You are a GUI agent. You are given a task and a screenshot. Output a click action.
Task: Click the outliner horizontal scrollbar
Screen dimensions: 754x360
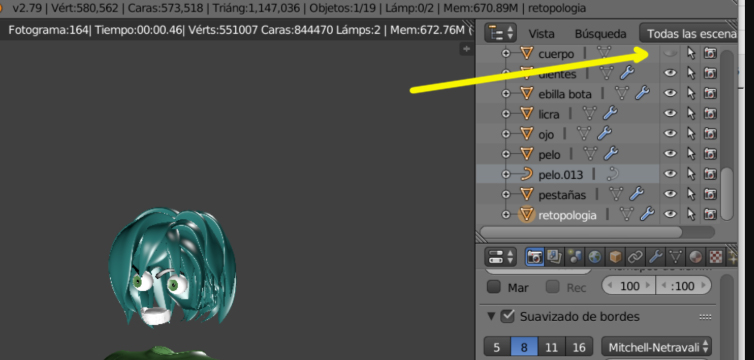[581, 232]
